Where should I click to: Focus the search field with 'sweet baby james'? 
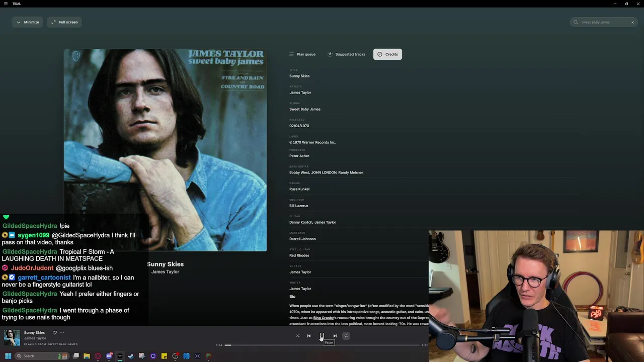click(604, 22)
